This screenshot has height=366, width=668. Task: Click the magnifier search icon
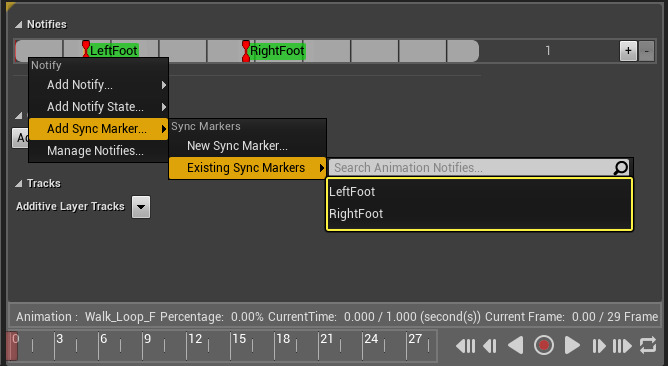(x=621, y=167)
